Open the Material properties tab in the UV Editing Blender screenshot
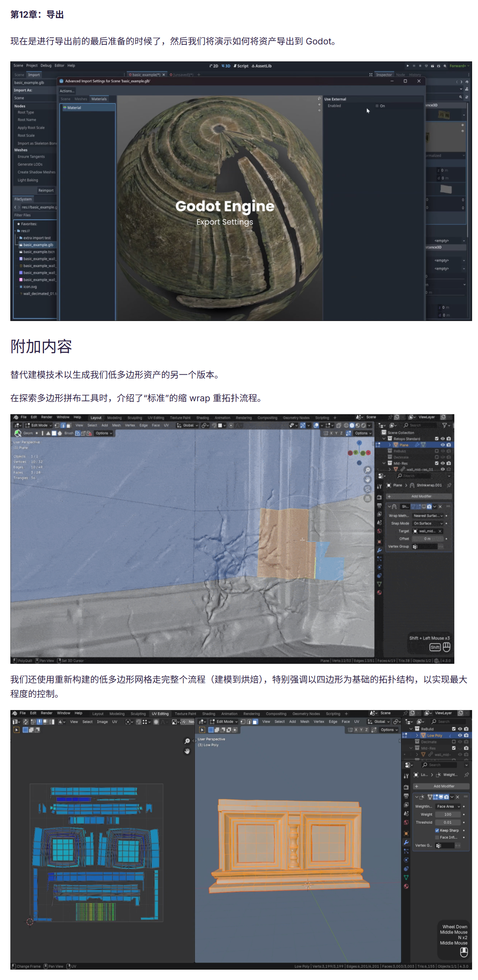This screenshot has height=980, width=478. tap(406, 886)
